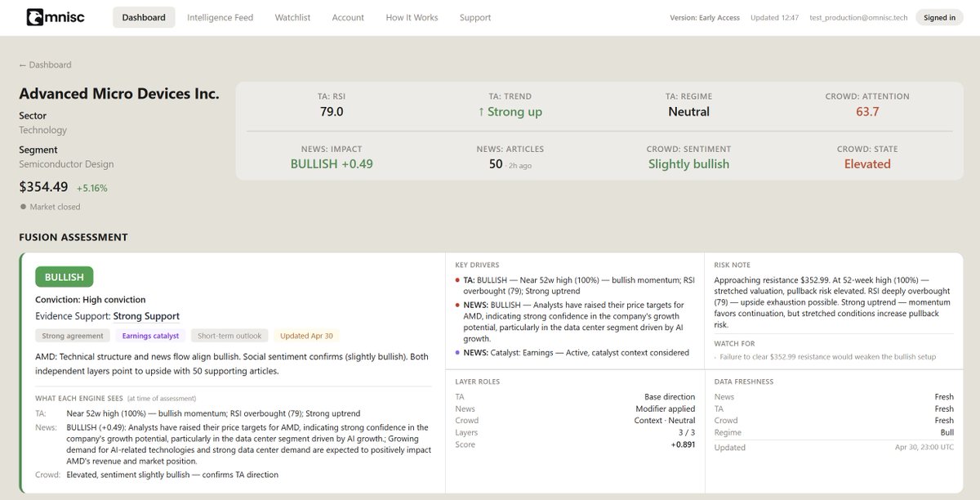Click the Market closed status
Image resolution: width=980 pixels, height=500 pixels.
tap(51, 207)
